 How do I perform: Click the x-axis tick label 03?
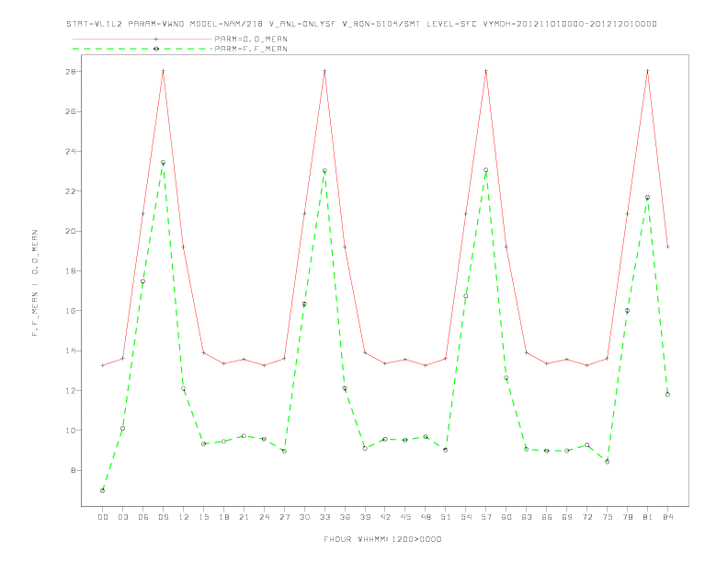(122, 517)
